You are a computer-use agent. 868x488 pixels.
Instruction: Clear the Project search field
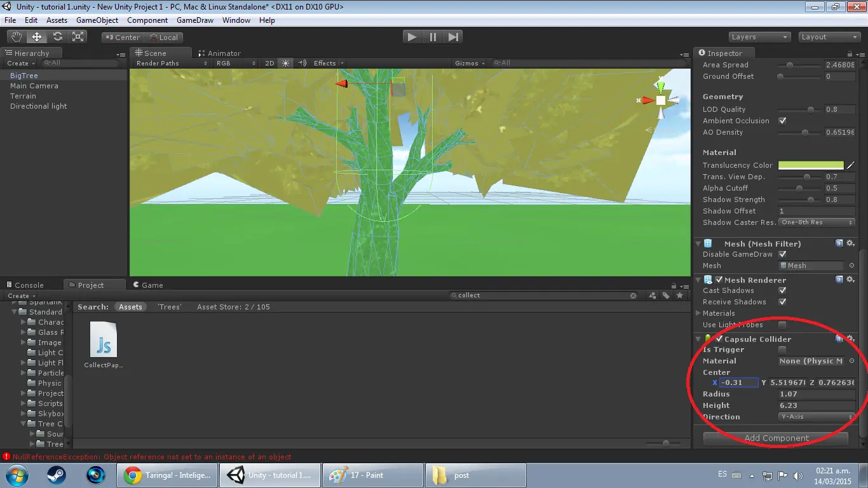(633, 295)
